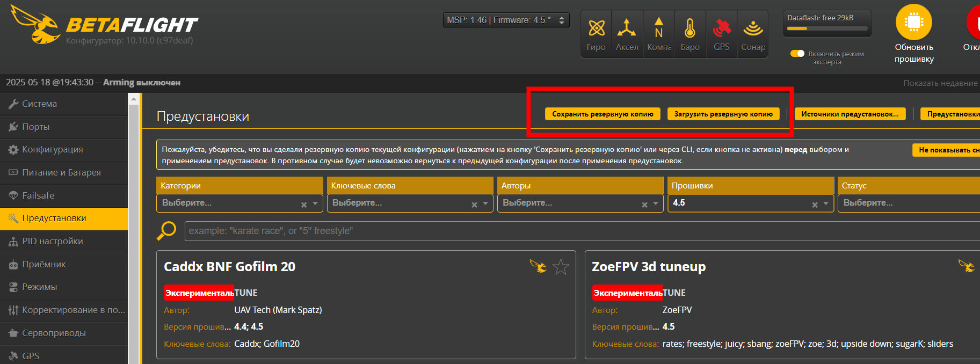The image size is (980, 364).
Task: Open the ZoeFPV 3d tuneup preset title
Action: [649, 267]
